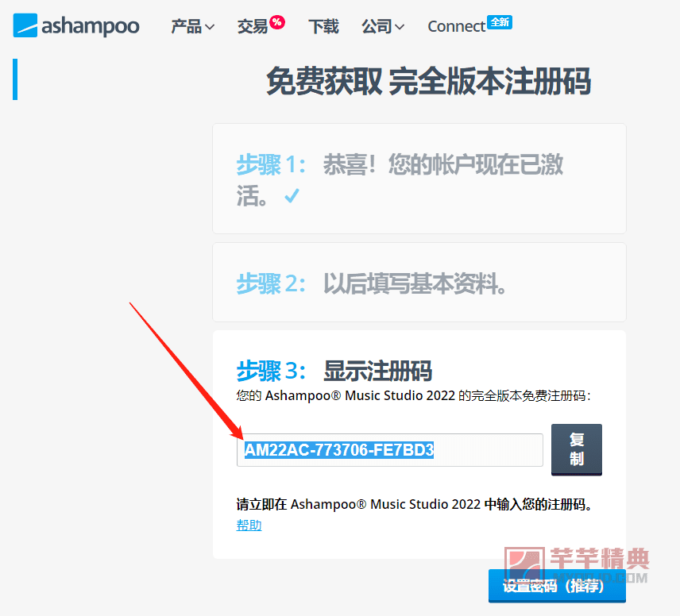Expand the chevron beside 公司
680x616 pixels.
[400, 27]
